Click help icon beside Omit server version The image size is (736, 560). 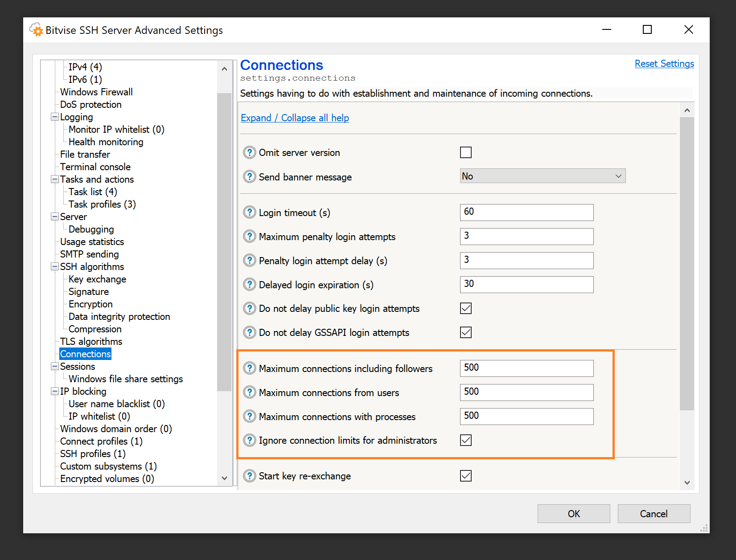point(249,152)
